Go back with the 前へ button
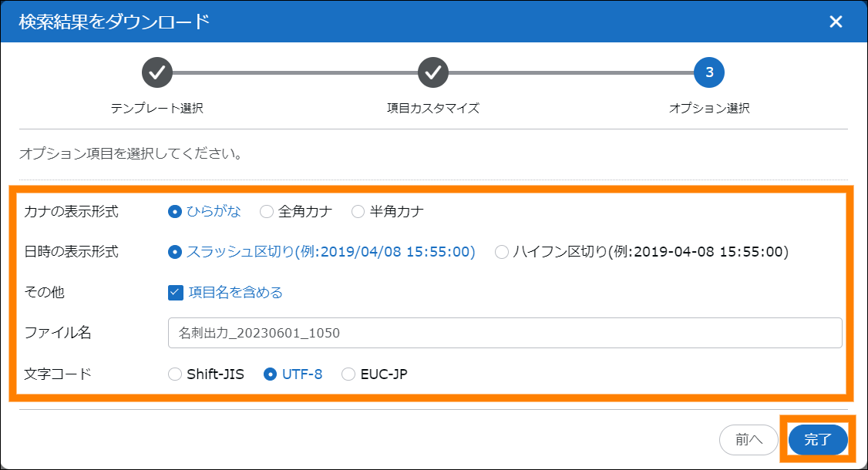Screen dimensions: 868x470 (x=749, y=440)
